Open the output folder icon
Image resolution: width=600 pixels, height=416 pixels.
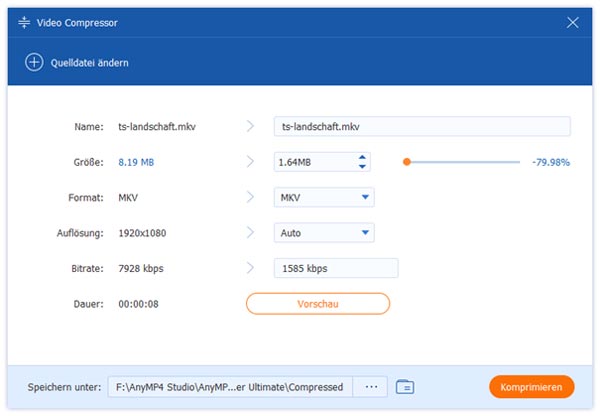[405, 387]
